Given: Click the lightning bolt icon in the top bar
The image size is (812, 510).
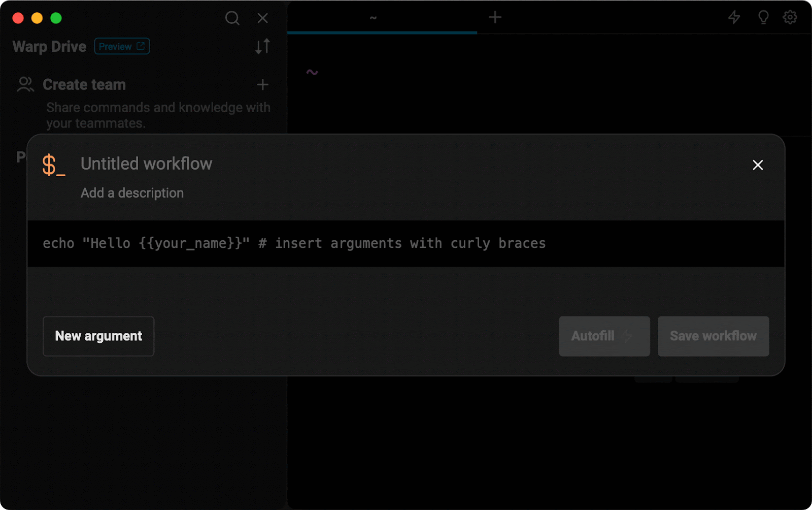Looking at the screenshot, I should (x=734, y=18).
